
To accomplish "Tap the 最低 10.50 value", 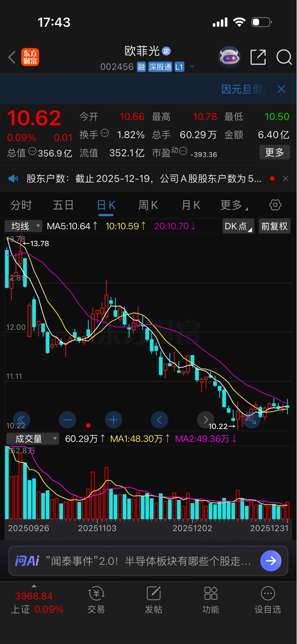I will (277, 116).
